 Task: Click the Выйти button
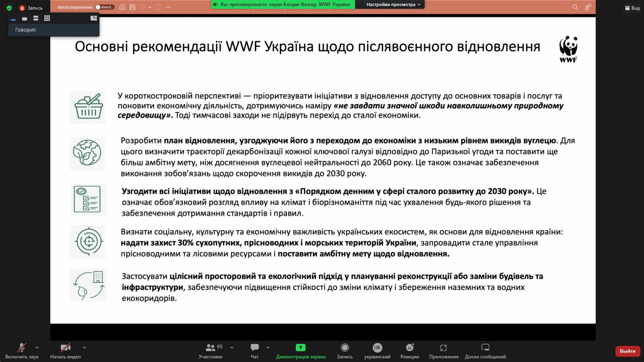tap(627, 351)
